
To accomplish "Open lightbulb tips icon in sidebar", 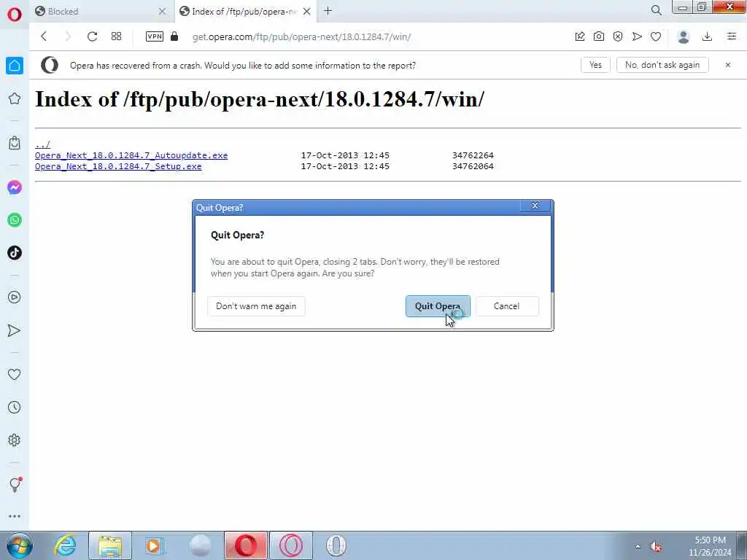I will pyautogui.click(x=15, y=484).
